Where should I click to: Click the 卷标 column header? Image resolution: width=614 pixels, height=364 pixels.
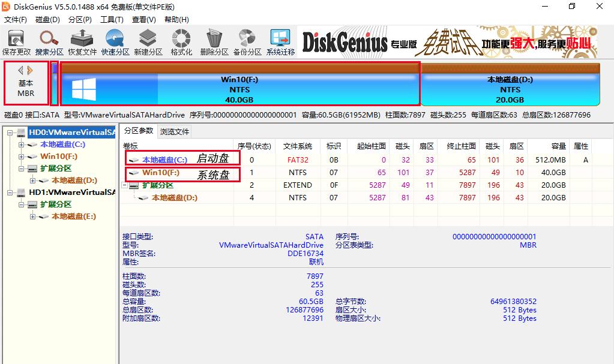point(176,146)
